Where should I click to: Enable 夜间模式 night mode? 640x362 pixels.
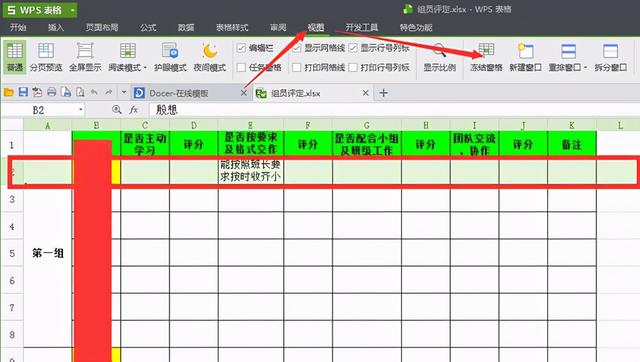(209, 57)
